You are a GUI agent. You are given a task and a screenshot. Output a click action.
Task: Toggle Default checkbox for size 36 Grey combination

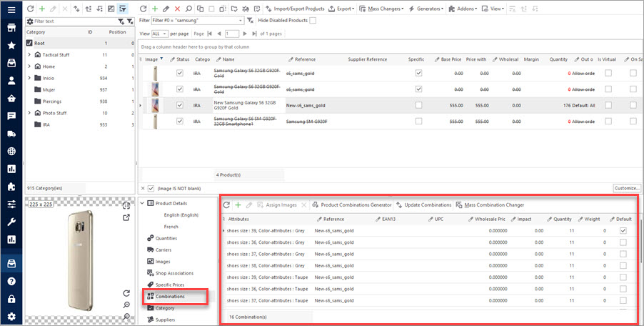pyautogui.click(x=623, y=242)
